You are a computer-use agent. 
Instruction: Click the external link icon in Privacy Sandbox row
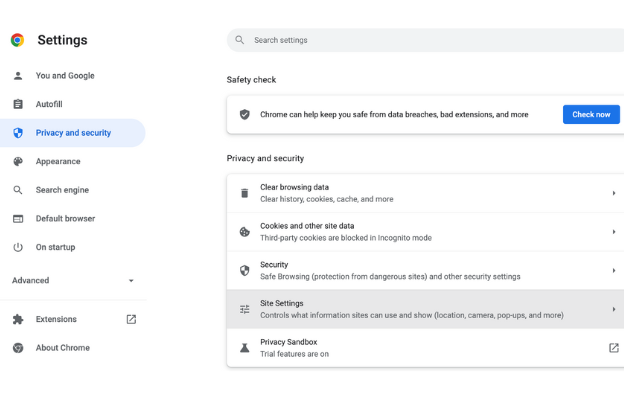(x=614, y=348)
